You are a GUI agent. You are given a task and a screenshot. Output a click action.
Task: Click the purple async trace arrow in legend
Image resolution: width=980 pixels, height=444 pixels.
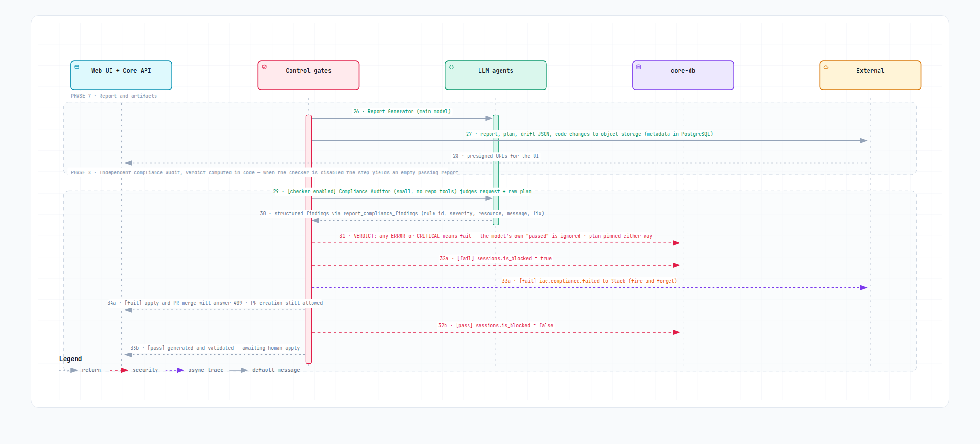(175, 370)
